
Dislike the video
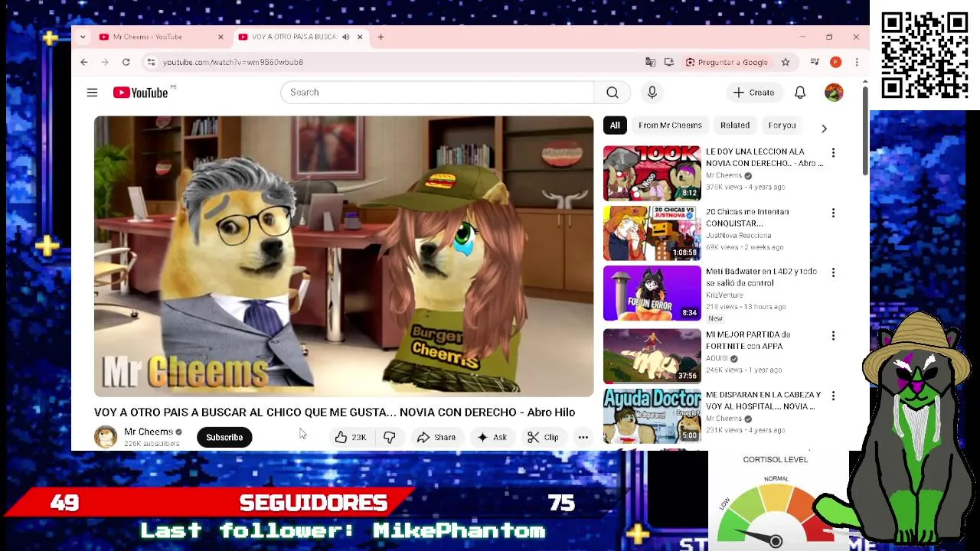390,438
